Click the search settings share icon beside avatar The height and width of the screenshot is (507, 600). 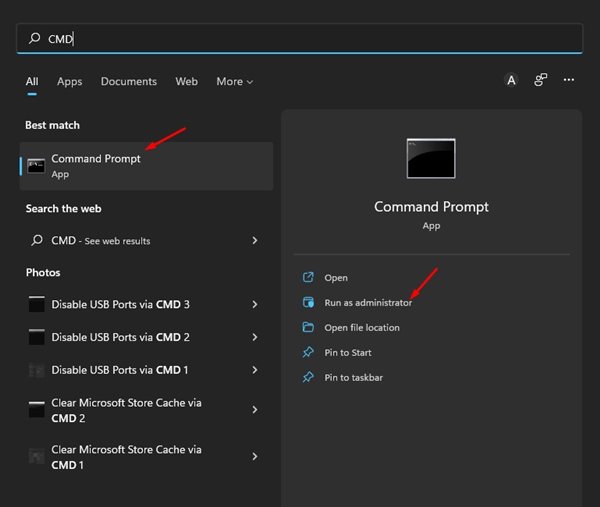541,81
